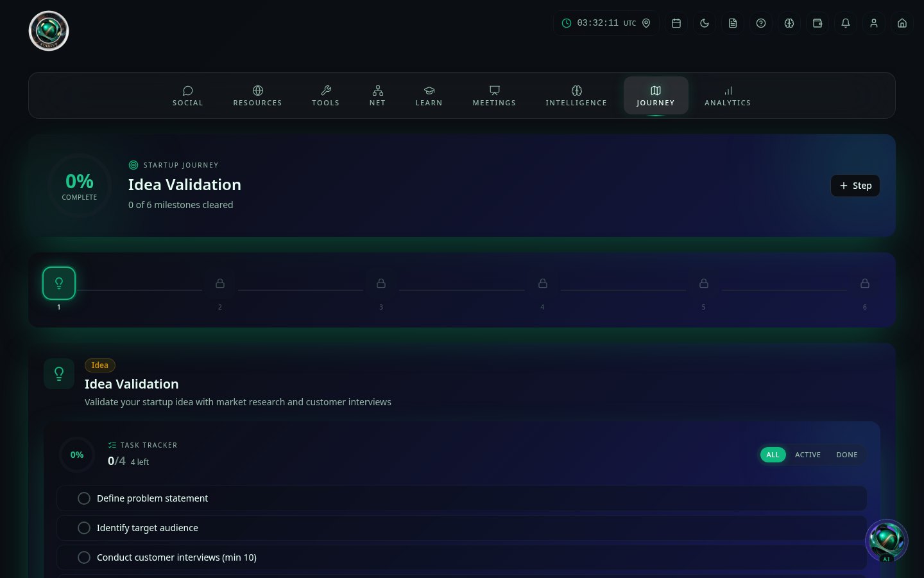Switch to the Tools tab
Image resolution: width=924 pixels, height=578 pixels.
click(x=326, y=96)
